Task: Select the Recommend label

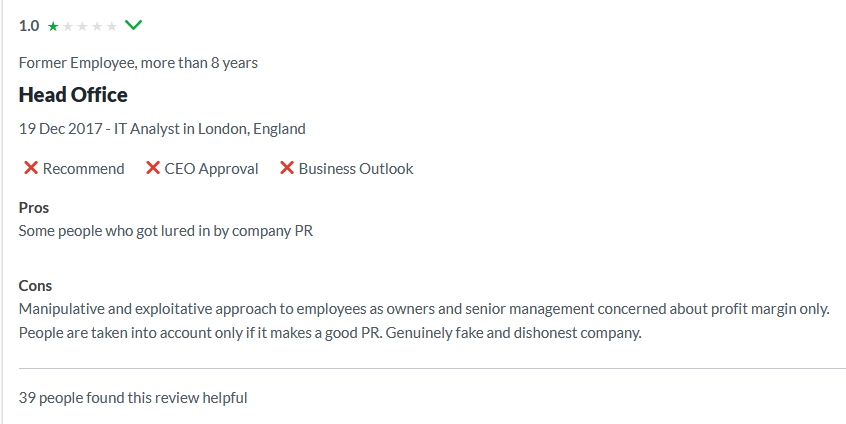Action: (83, 169)
